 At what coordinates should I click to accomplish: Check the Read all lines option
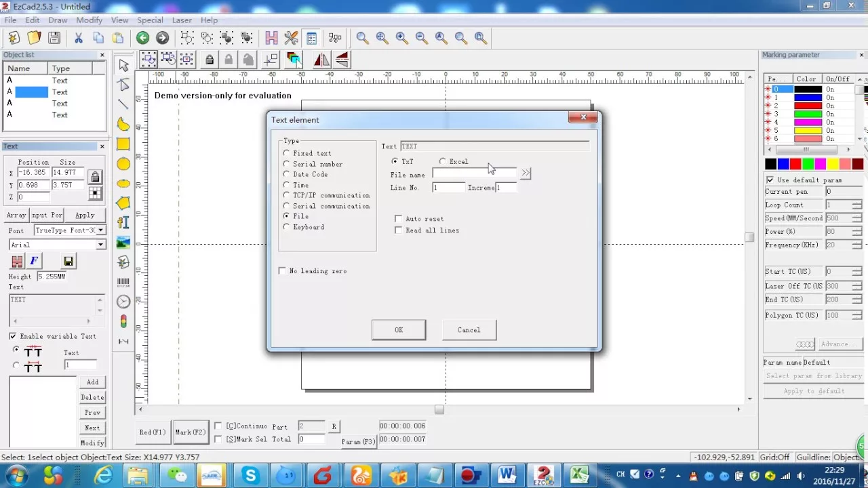pyautogui.click(x=399, y=230)
